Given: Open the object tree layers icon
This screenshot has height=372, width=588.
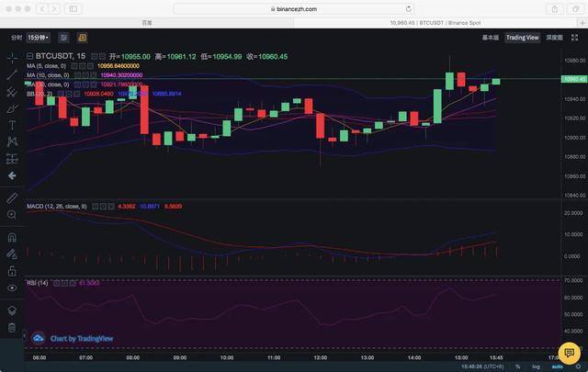Looking at the screenshot, I should point(12,310).
